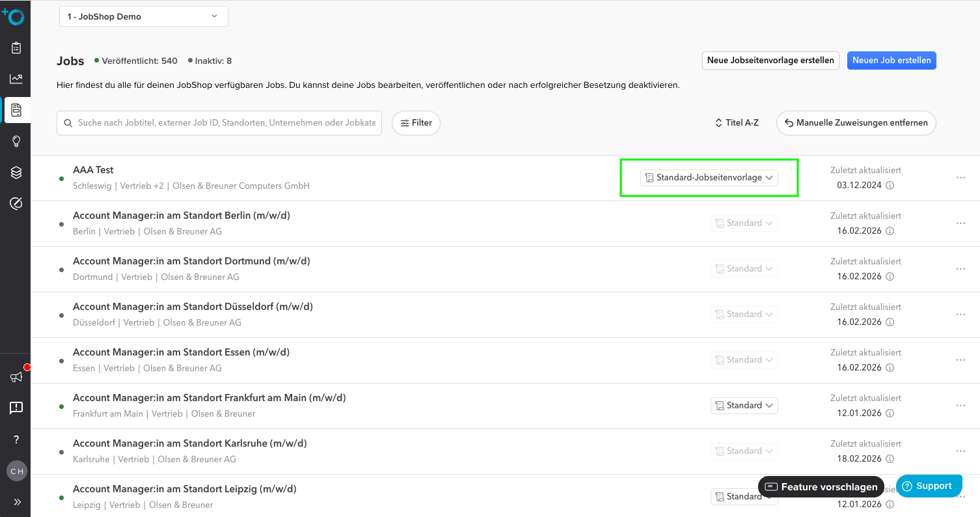Click 'Neue Jobseitenvorlage erstellen' button
The height and width of the screenshot is (517, 980).
click(x=770, y=61)
